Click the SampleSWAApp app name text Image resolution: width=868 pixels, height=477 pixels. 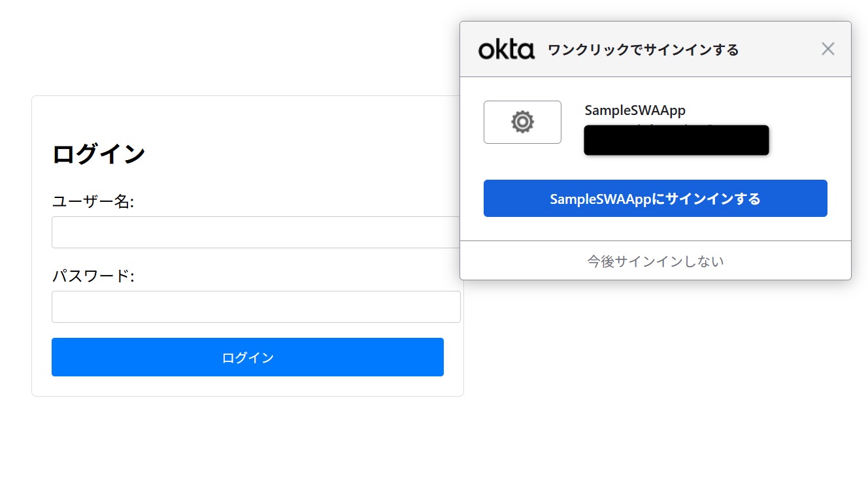[635, 110]
